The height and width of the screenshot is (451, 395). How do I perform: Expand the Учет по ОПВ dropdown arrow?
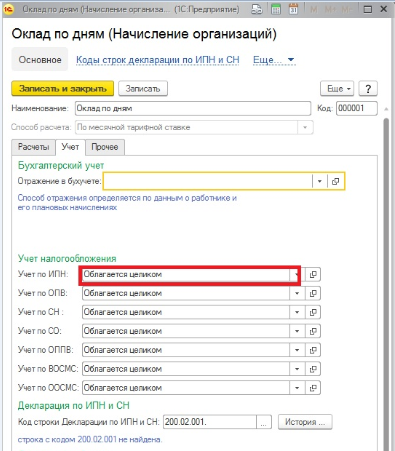tap(297, 293)
